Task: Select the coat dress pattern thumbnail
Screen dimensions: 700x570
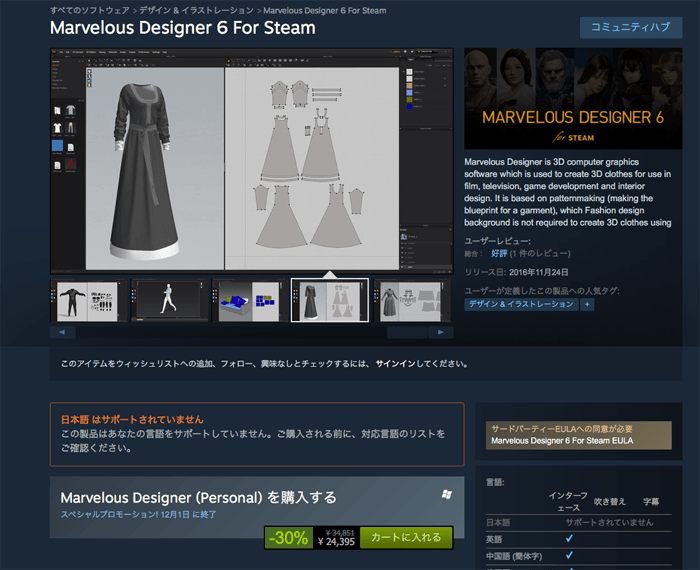Action: coord(411,300)
